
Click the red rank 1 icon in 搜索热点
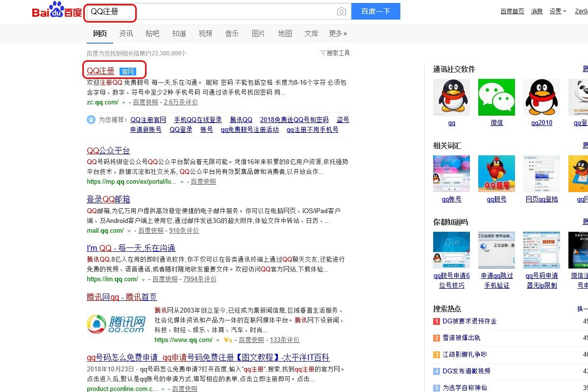point(436,321)
